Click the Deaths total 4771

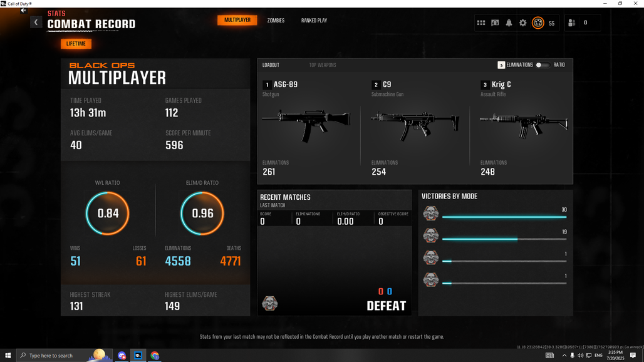click(x=231, y=261)
